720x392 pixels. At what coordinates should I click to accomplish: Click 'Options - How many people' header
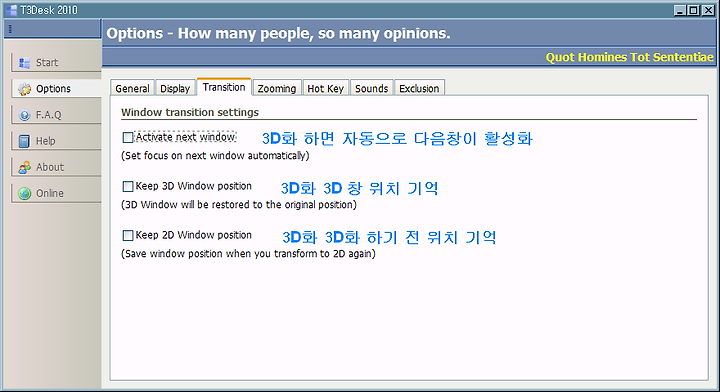(278, 34)
